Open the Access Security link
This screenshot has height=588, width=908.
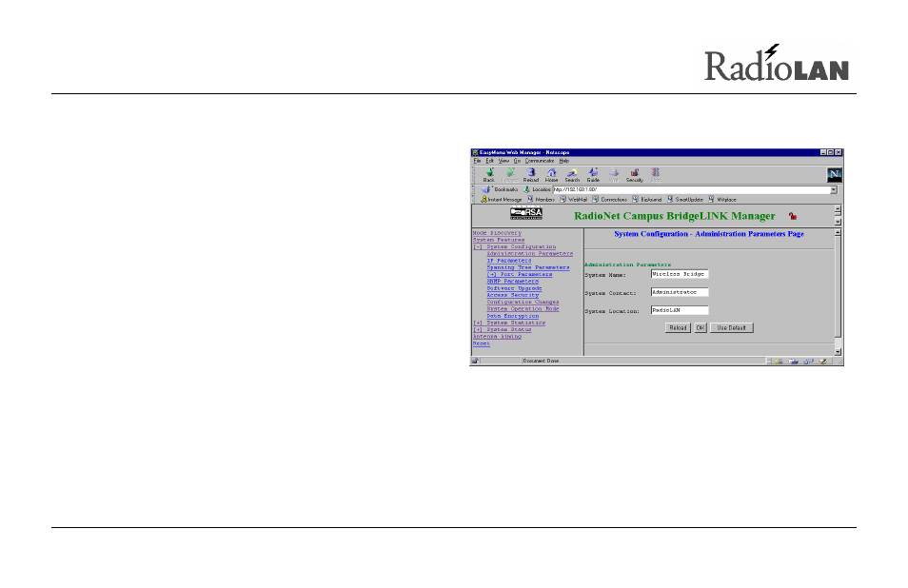coord(512,295)
